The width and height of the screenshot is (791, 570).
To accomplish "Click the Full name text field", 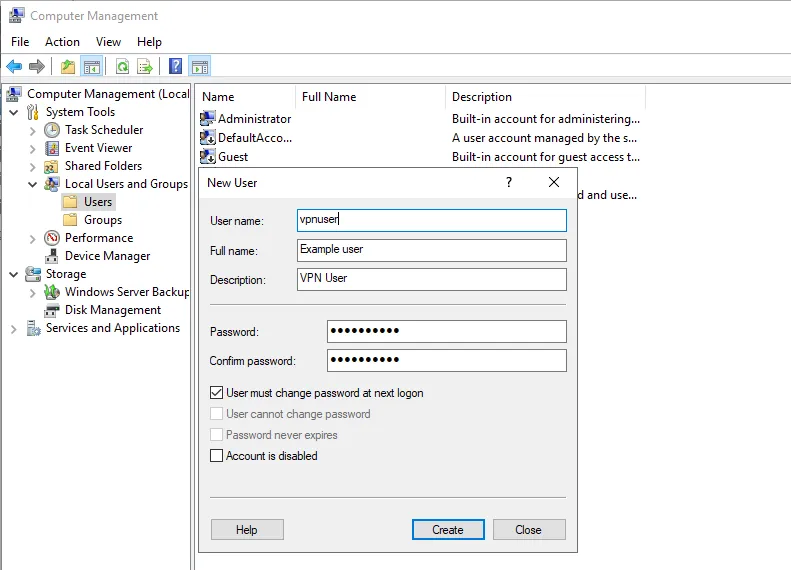I will coord(432,250).
